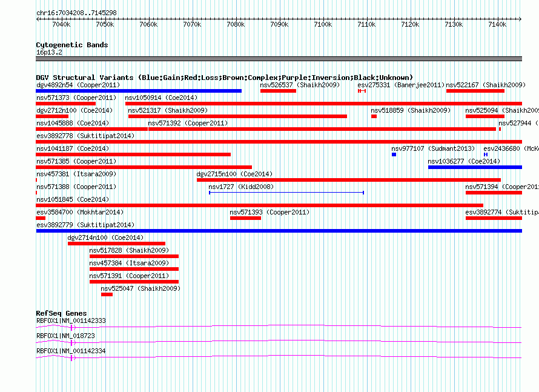Select the red bar under nsv1041187
The width and height of the screenshot is (539, 392).
point(133,154)
